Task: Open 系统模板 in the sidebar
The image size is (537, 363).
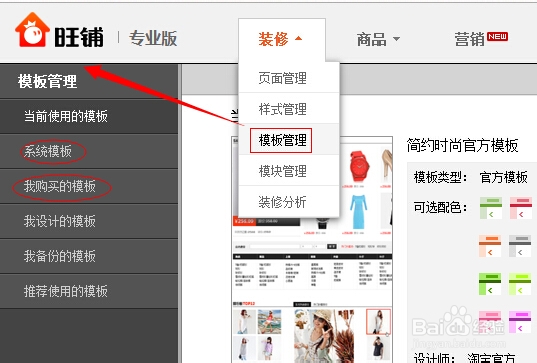Action: [x=89, y=151]
